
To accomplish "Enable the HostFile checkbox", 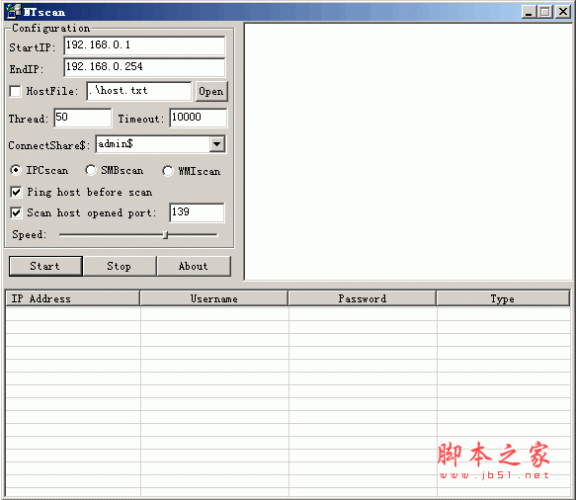I will pyautogui.click(x=15, y=91).
